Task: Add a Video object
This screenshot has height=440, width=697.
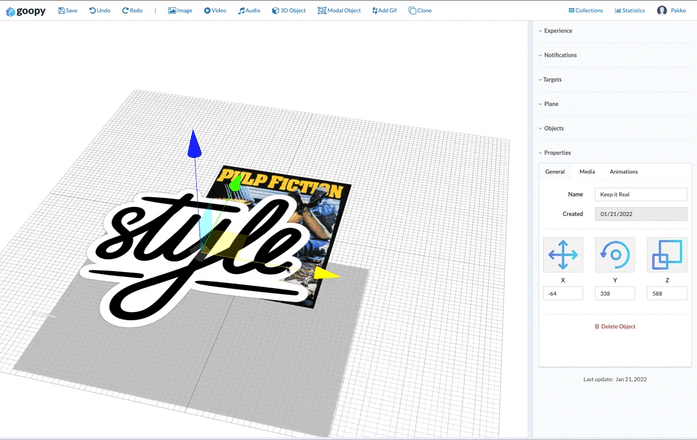Action: [215, 10]
